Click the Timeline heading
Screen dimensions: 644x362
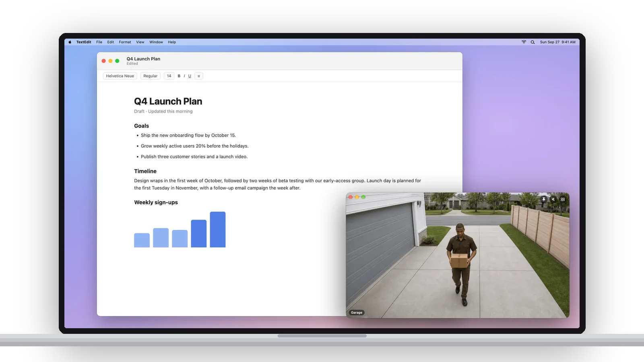(145, 171)
